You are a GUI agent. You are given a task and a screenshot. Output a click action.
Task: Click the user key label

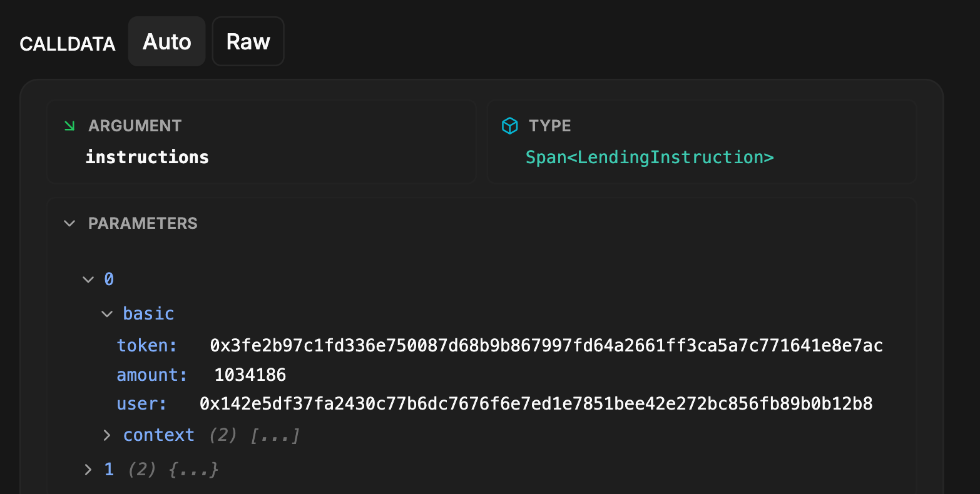[141, 404]
